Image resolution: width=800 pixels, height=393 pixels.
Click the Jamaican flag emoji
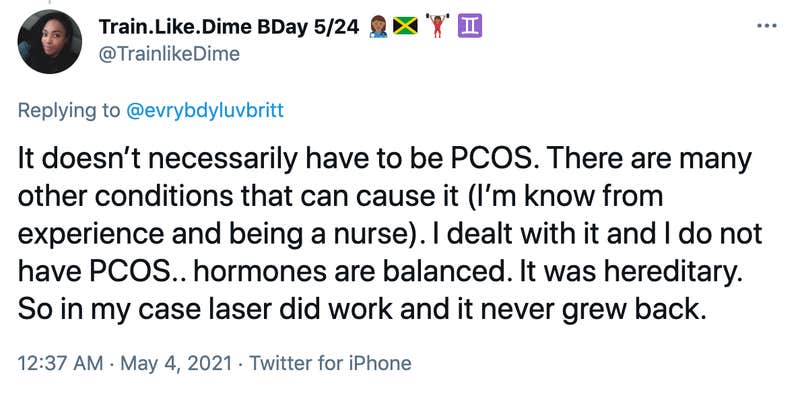tap(406, 27)
